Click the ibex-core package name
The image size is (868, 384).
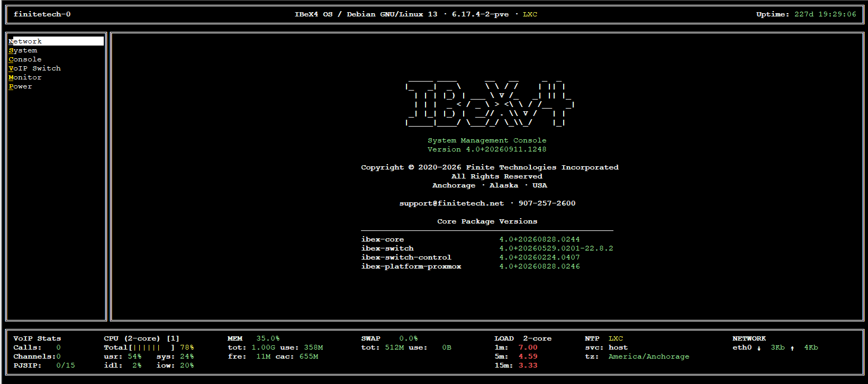[383, 239]
